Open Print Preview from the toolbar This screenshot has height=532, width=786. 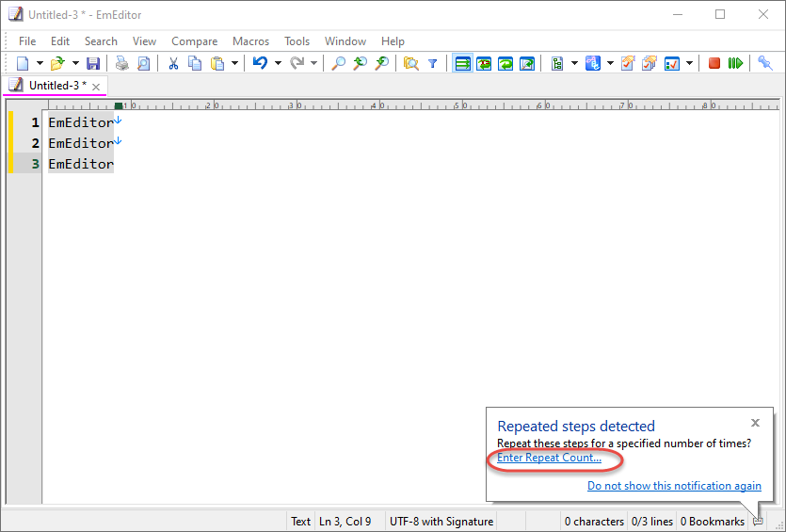point(143,64)
